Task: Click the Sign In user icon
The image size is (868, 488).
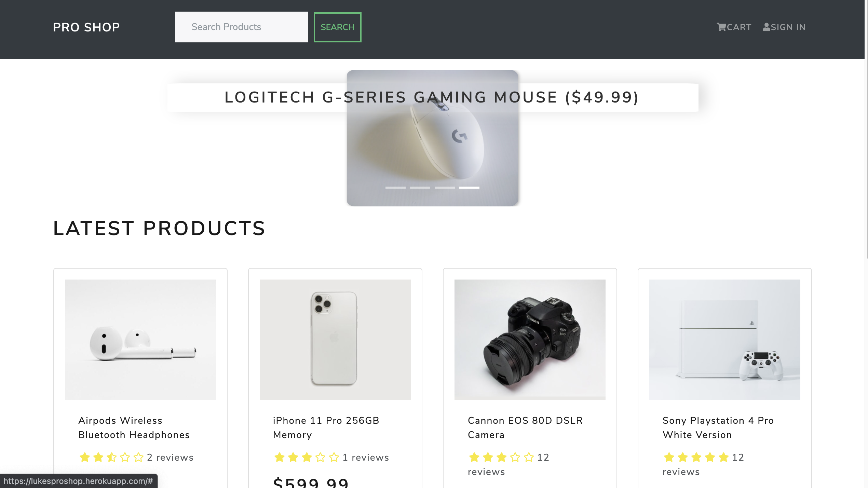Action: [x=767, y=27]
